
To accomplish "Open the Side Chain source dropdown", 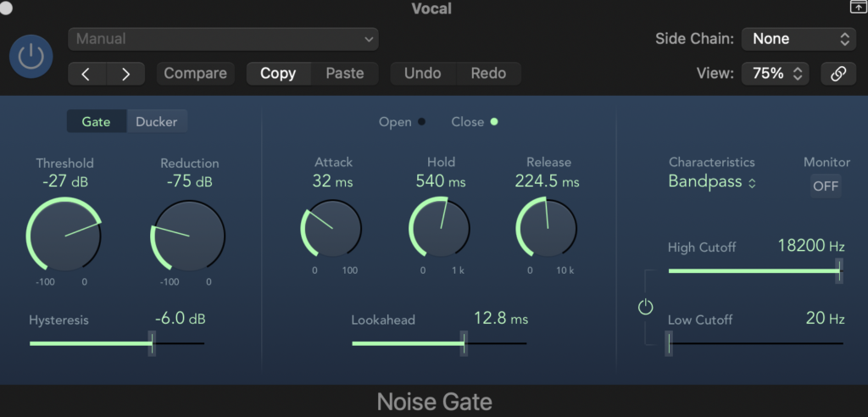I will tap(798, 39).
